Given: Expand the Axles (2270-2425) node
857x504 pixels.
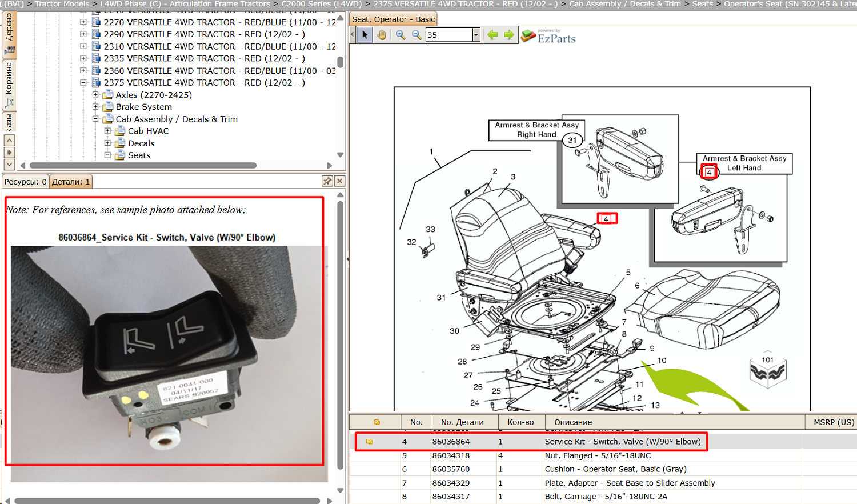Looking at the screenshot, I should pyautogui.click(x=95, y=95).
